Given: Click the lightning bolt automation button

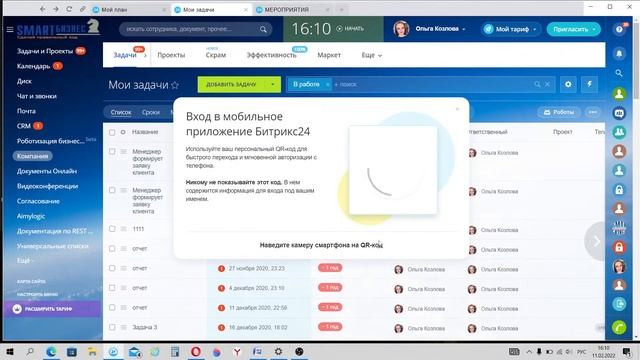Looking at the screenshot, I should coord(589,84).
